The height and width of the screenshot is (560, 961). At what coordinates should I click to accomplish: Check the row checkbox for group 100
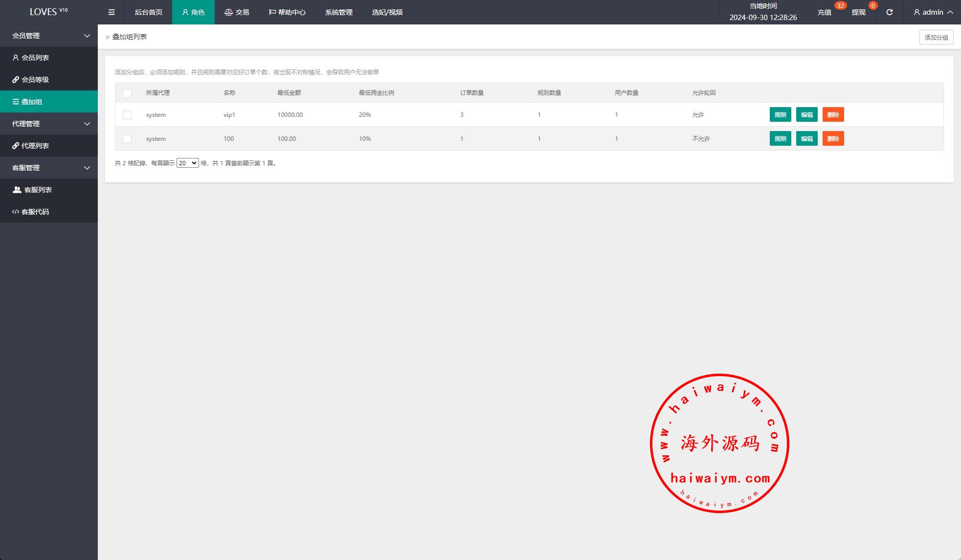coord(127,139)
